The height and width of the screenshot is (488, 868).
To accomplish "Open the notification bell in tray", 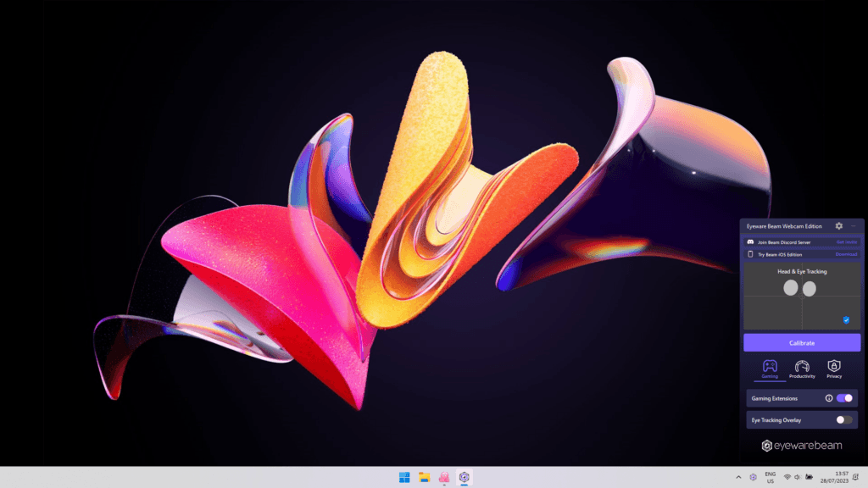I will click(x=856, y=477).
